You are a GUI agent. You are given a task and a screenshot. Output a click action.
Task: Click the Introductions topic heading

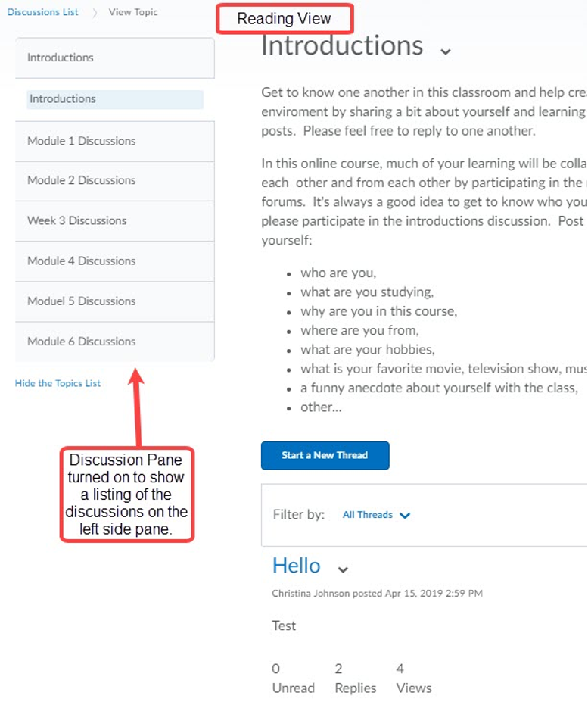coord(342,45)
